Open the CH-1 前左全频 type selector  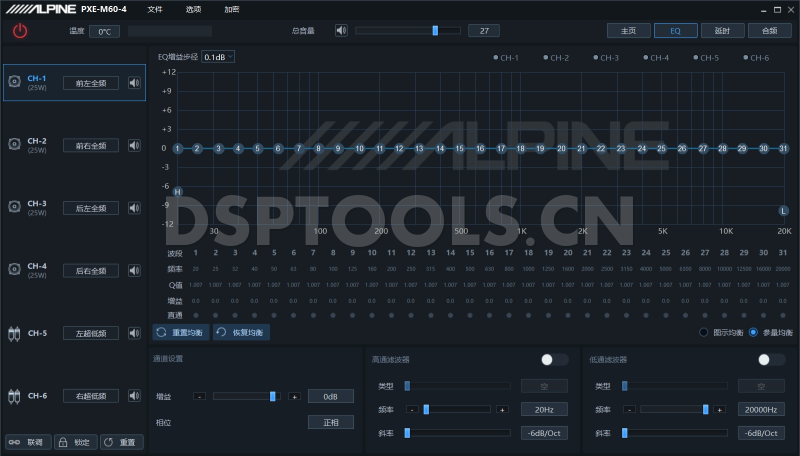91,83
